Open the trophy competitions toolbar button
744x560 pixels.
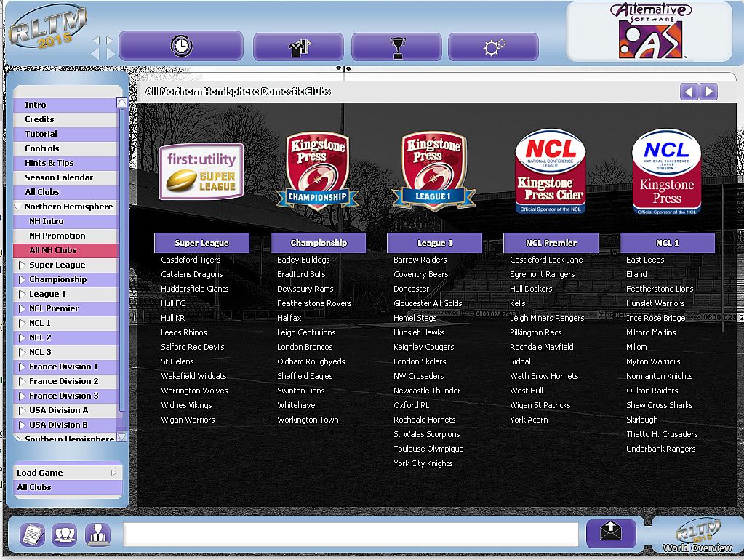coord(396,47)
